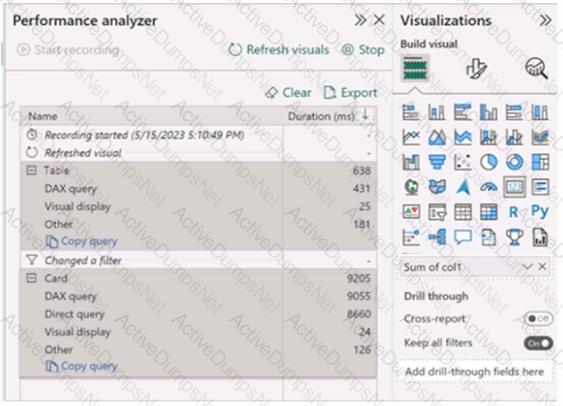This screenshot has height=406, width=563.
Task: Select the pie chart visual icon
Action: click(x=489, y=162)
